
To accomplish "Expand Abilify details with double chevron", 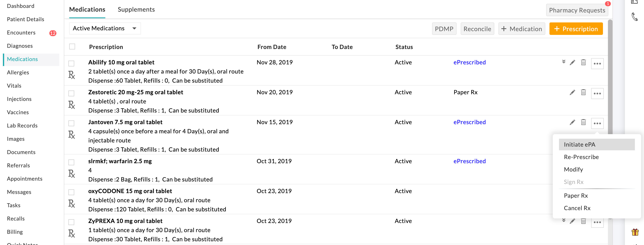I will point(564,62).
